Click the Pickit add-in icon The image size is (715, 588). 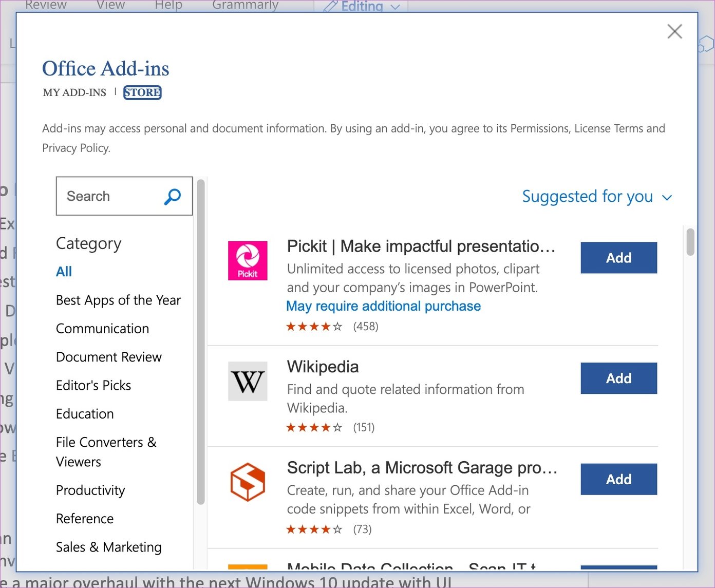click(248, 260)
